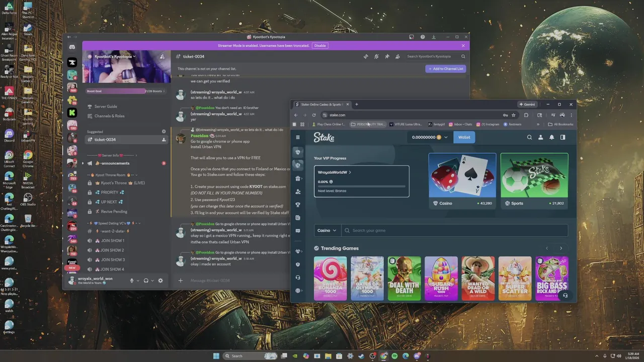Open Stake sidebar sports basketball icon
The image size is (644, 362).
coord(298,165)
